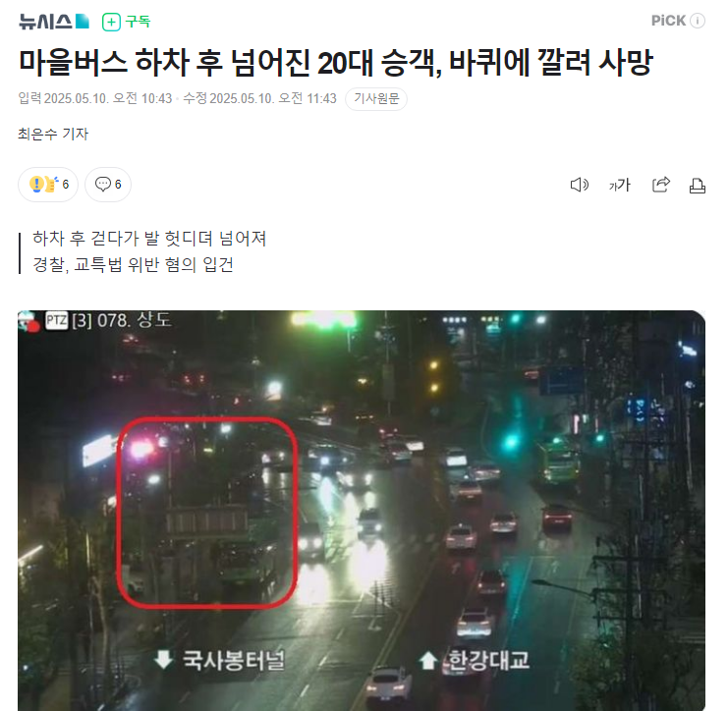Screen dimensions: 728x711
Task: Share the article via share icon
Action: click(x=660, y=185)
